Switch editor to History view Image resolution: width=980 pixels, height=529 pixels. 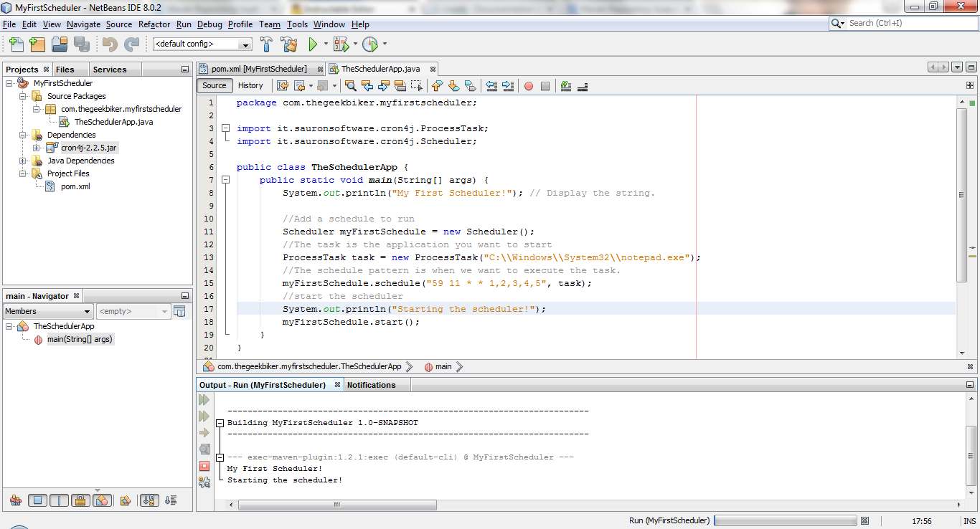coord(250,85)
